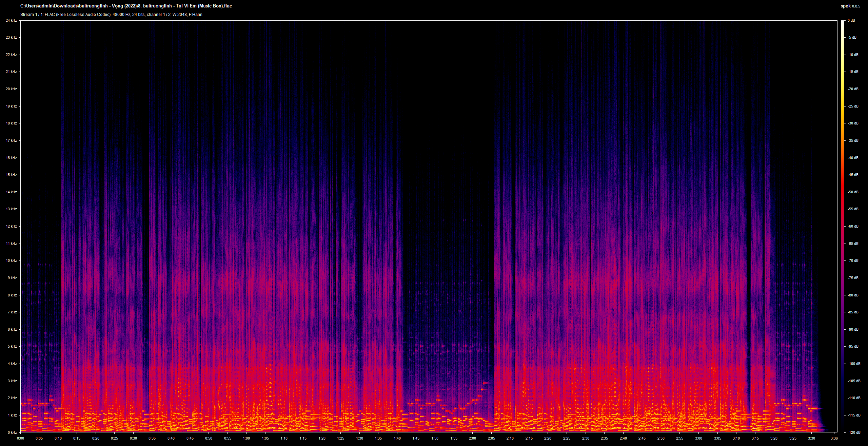This screenshot has height=446, width=868.
Task: Select the 8 kHz frequency axis label
Action: coord(12,295)
